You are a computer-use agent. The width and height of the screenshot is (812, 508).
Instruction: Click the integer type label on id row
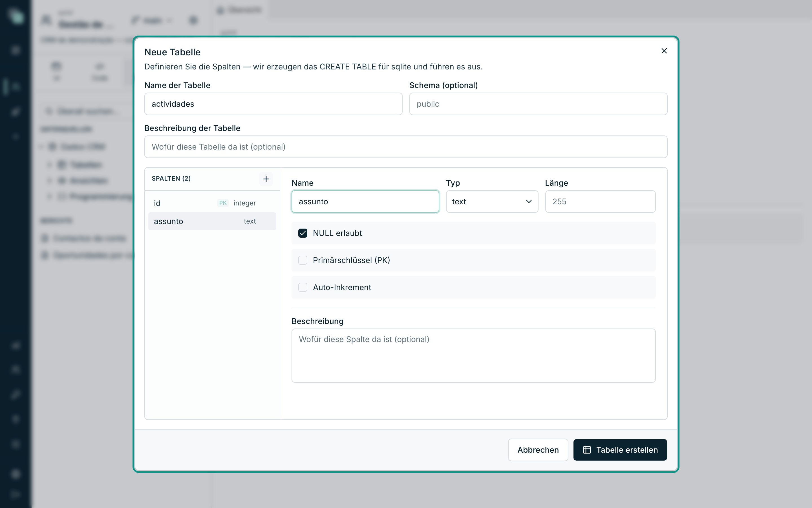click(x=245, y=203)
